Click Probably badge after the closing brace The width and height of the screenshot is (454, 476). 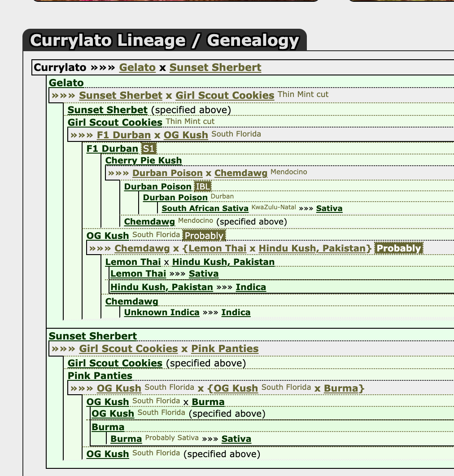[398, 248]
